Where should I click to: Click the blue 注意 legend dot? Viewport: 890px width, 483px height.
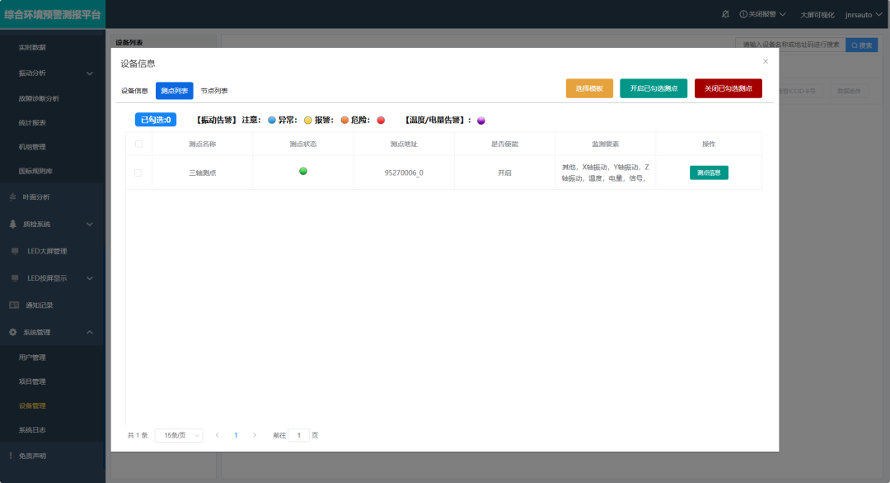click(x=272, y=120)
